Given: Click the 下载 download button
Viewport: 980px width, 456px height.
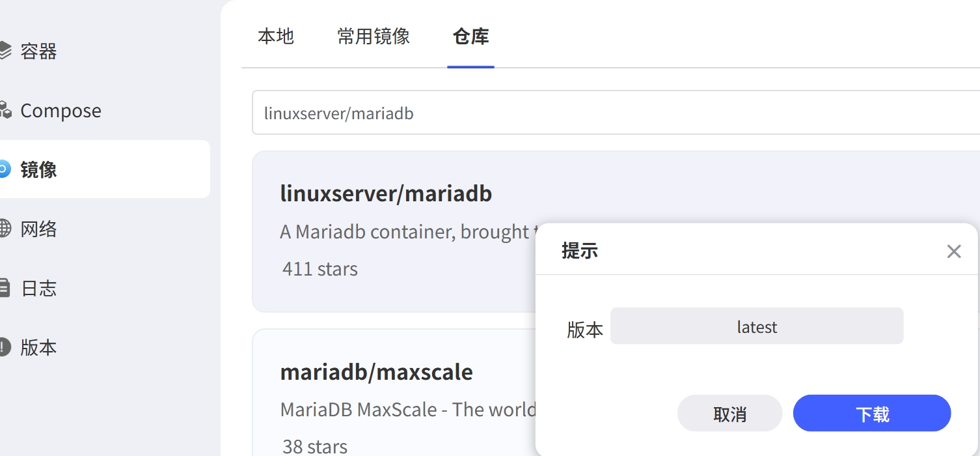Looking at the screenshot, I should click(x=871, y=413).
